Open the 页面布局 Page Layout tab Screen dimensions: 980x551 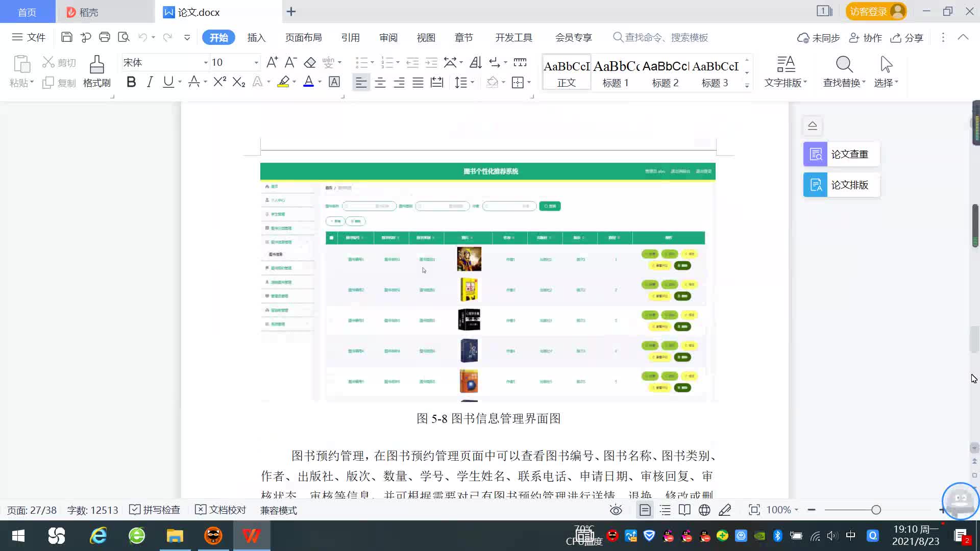pyautogui.click(x=303, y=38)
